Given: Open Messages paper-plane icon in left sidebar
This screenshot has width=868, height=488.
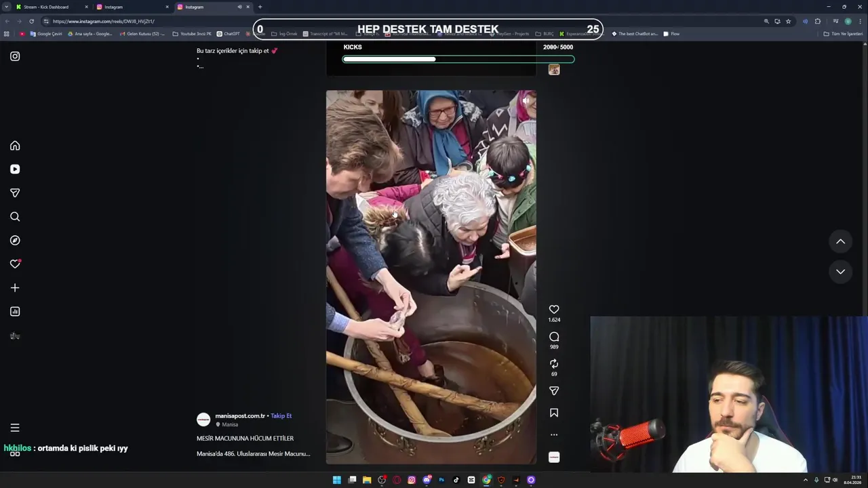Looking at the screenshot, I should pyautogui.click(x=15, y=193).
